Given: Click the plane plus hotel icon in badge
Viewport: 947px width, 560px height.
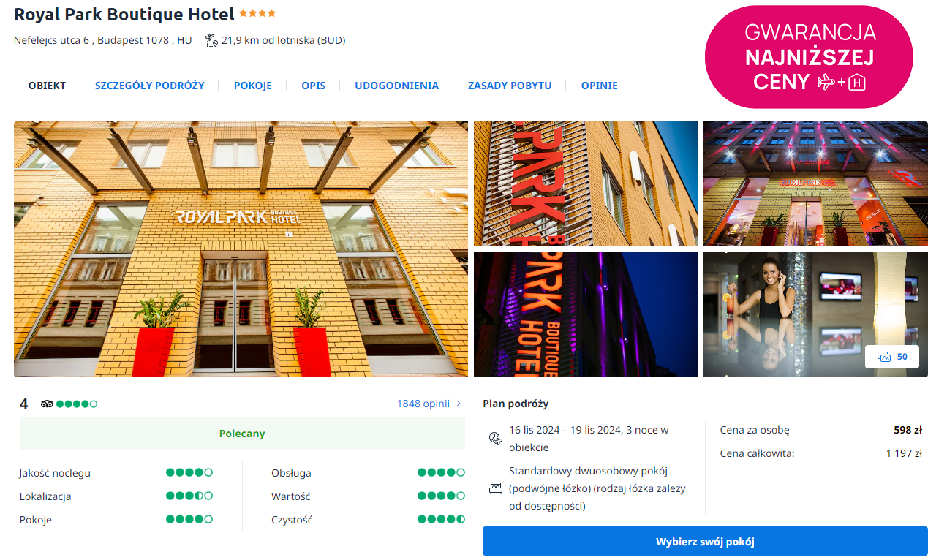Looking at the screenshot, I should (x=840, y=82).
